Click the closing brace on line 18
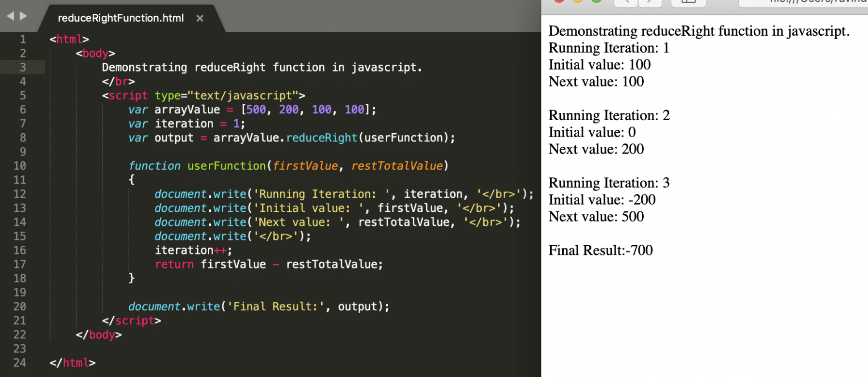The height and width of the screenshot is (377, 868). tap(132, 278)
